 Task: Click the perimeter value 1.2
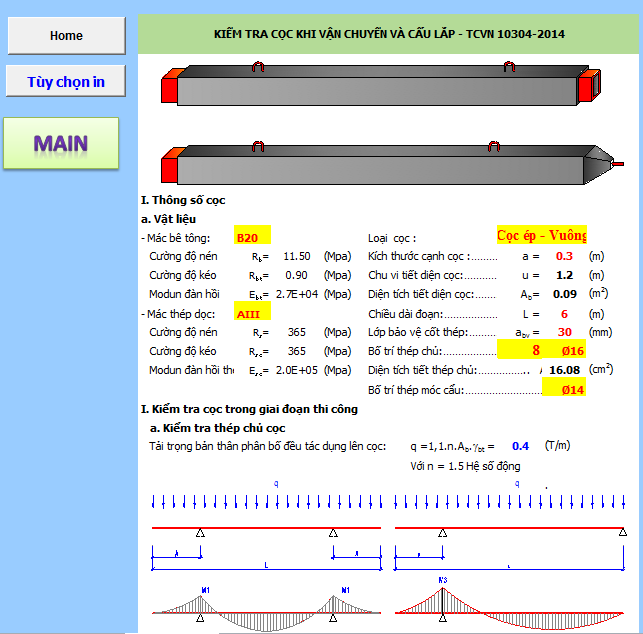(564, 275)
